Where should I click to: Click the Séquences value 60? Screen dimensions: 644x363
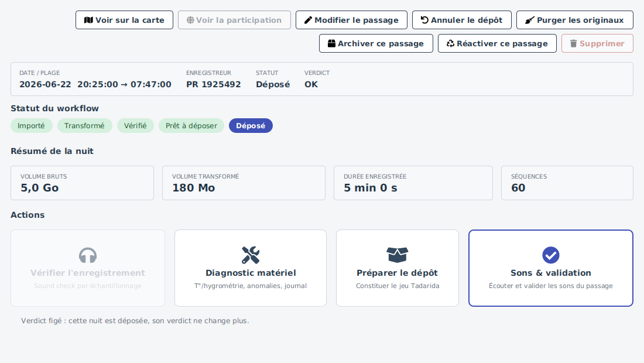[518, 188]
